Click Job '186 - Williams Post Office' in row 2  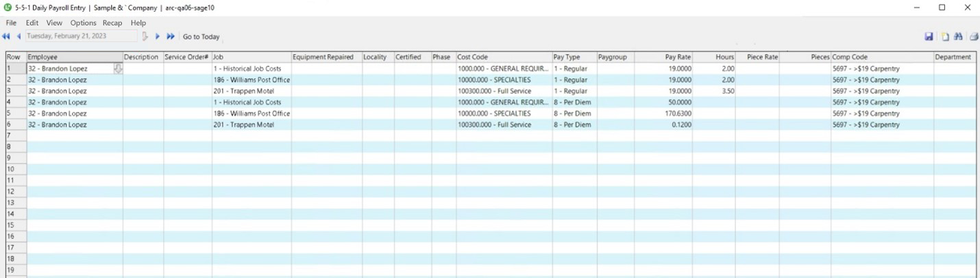(x=252, y=80)
